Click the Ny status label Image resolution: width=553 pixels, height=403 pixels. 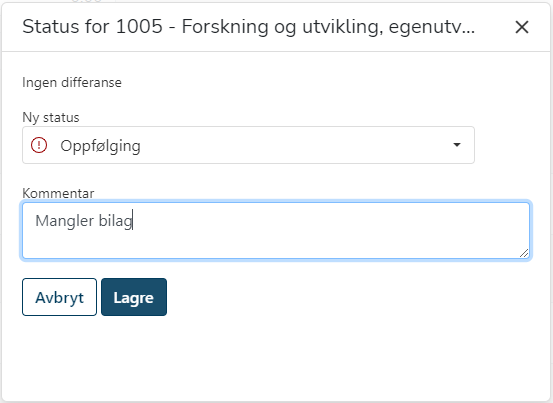pos(51,117)
